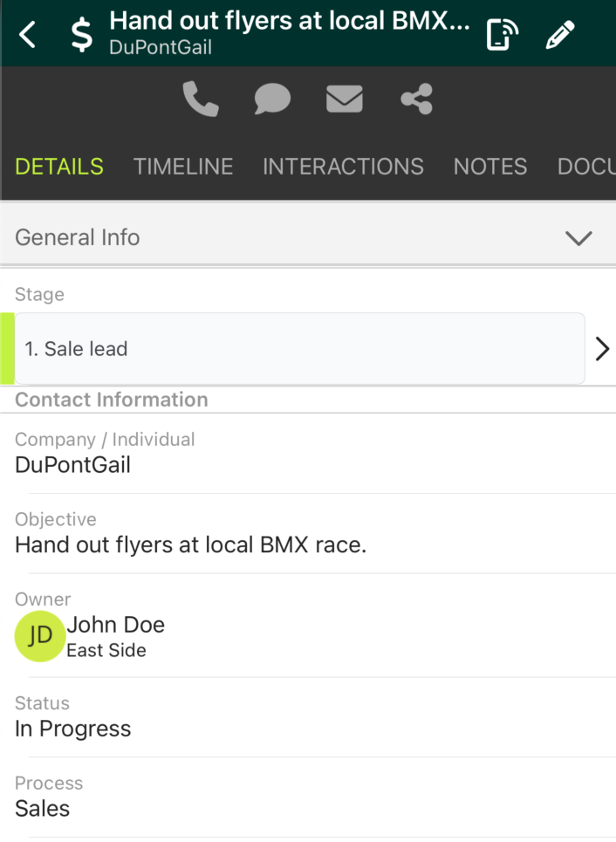This screenshot has height=842, width=616.
Task: Click the dollar sign opportunity icon
Action: [82, 34]
